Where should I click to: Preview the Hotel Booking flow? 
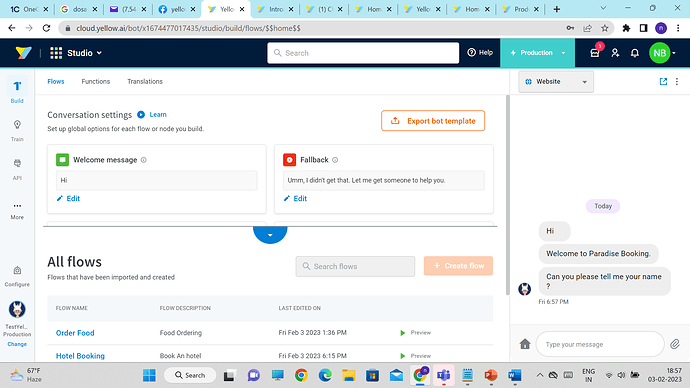[x=415, y=356]
